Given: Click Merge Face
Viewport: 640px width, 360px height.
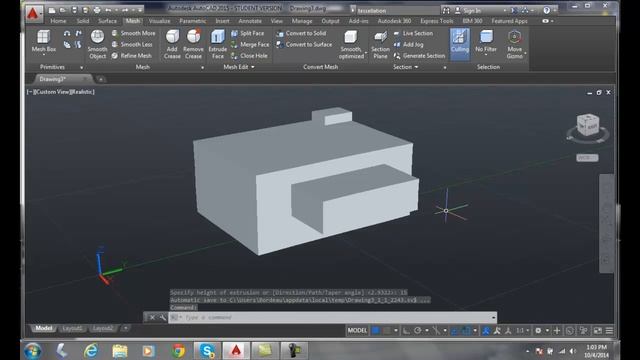Looking at the screenshot, I should coord(250,44).
